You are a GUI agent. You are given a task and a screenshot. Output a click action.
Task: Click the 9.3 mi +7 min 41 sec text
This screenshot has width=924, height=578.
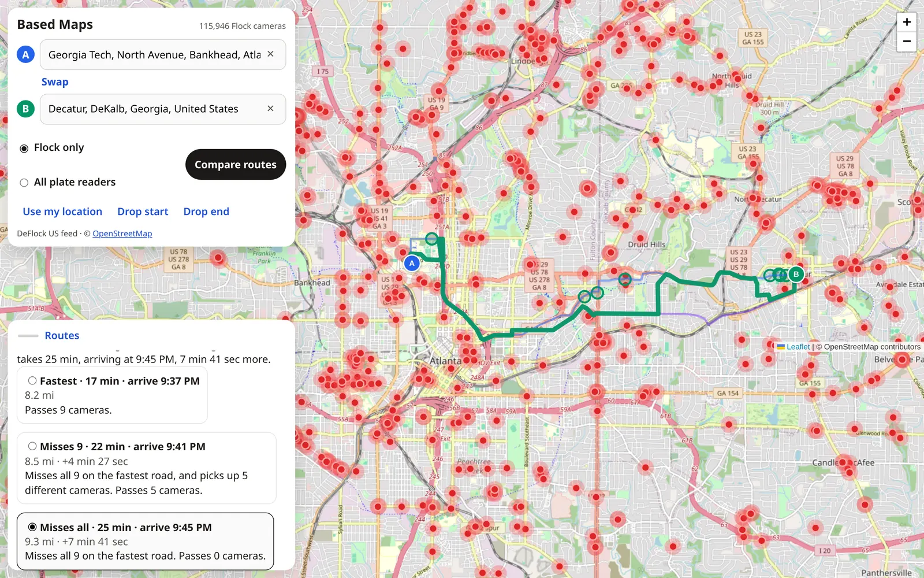(x=76, y=542)
